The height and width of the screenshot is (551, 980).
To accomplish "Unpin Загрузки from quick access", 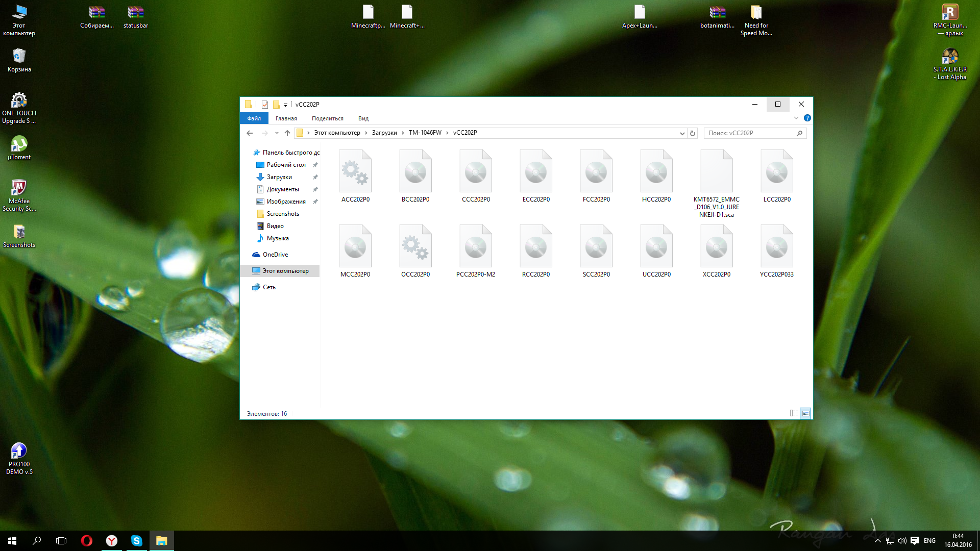I will coord(315,177).
